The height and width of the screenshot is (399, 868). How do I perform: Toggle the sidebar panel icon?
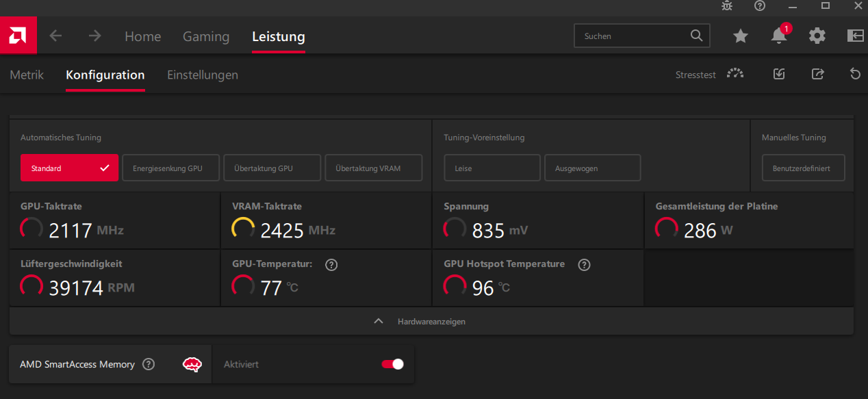point(855,36)
